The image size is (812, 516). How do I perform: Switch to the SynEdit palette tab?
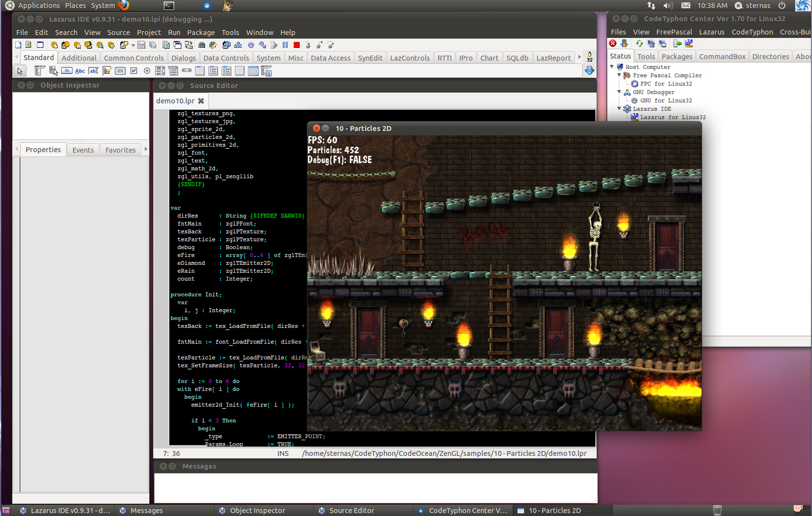370,58
